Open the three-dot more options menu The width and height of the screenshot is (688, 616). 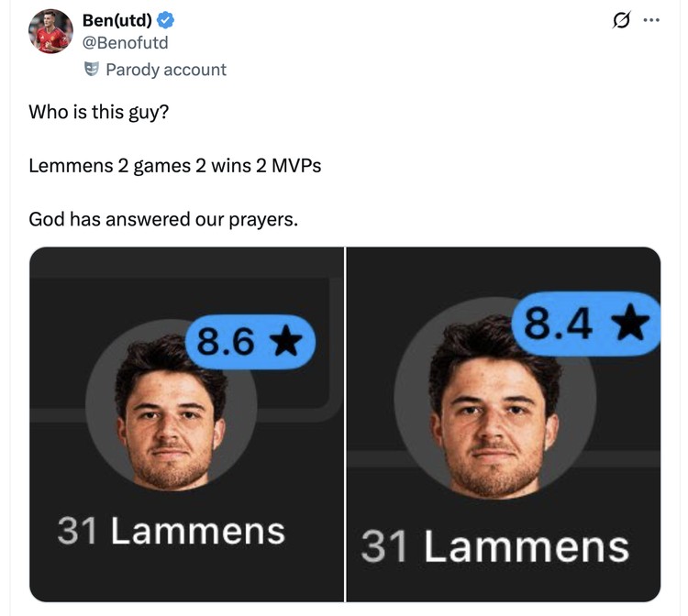[652, 18]
